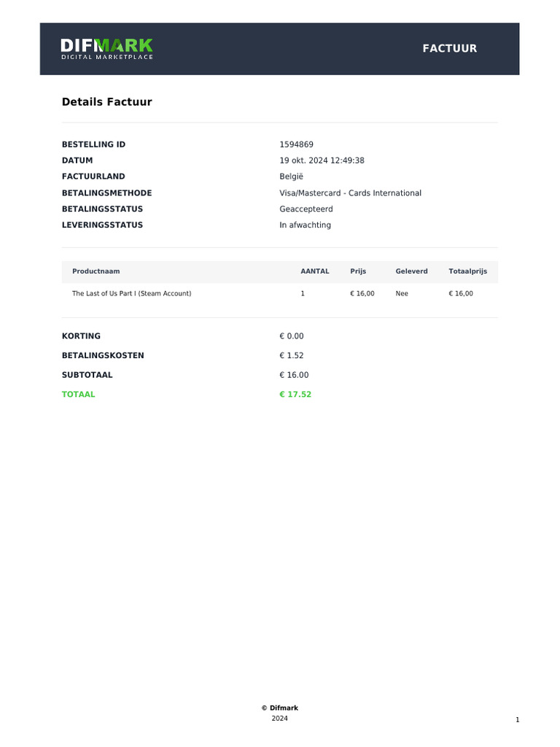
Task: Select discount value € 0.00
Action: pos(292,336)
